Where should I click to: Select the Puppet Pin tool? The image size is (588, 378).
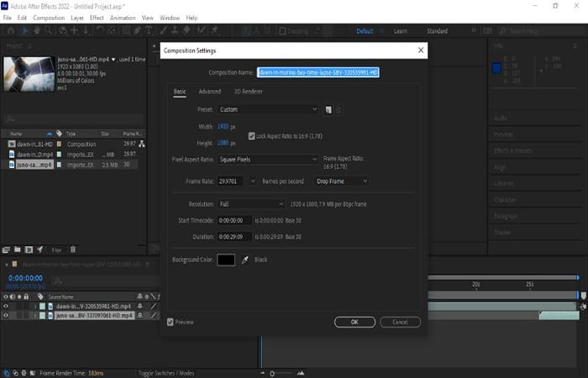[215, 31]
